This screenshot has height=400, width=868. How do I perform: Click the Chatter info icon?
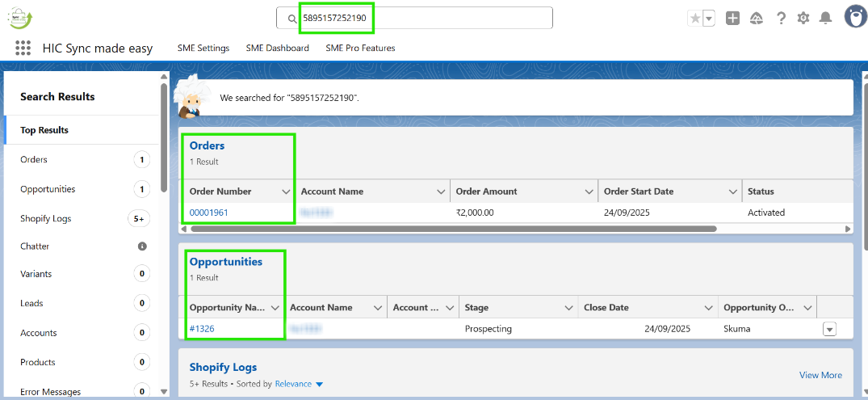coord(142,246)
